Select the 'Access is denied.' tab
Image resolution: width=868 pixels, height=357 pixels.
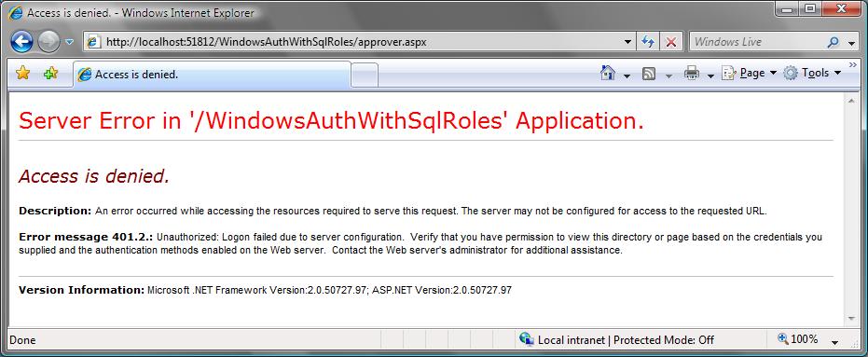[x=212, y=75]
